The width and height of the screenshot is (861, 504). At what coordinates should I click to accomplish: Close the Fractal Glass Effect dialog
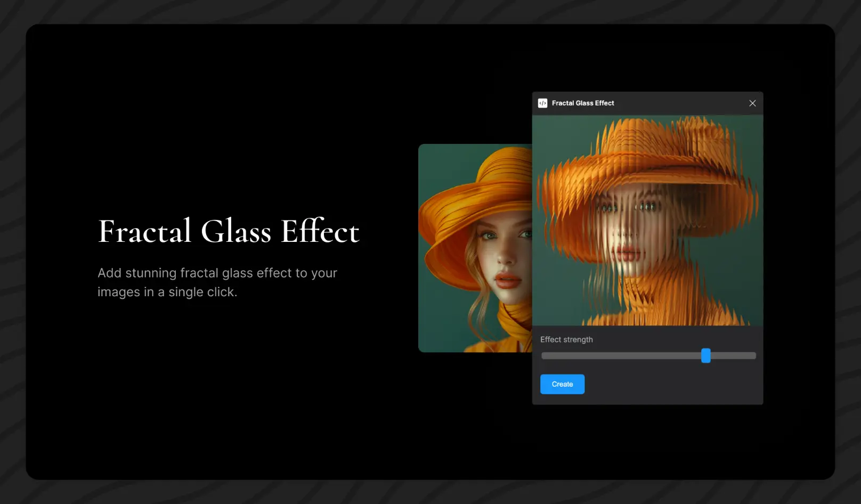tap(752, 103)
